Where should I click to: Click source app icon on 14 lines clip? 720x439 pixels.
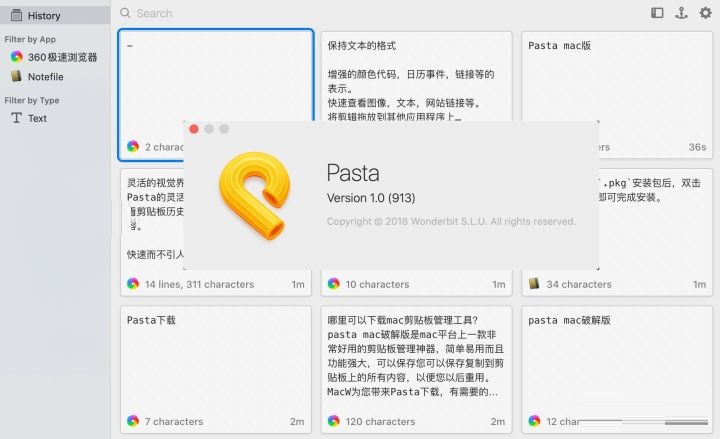coord(133,284)
